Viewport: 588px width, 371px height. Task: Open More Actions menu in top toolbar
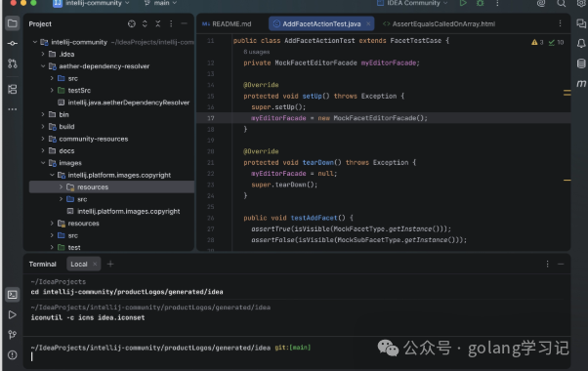497,3
